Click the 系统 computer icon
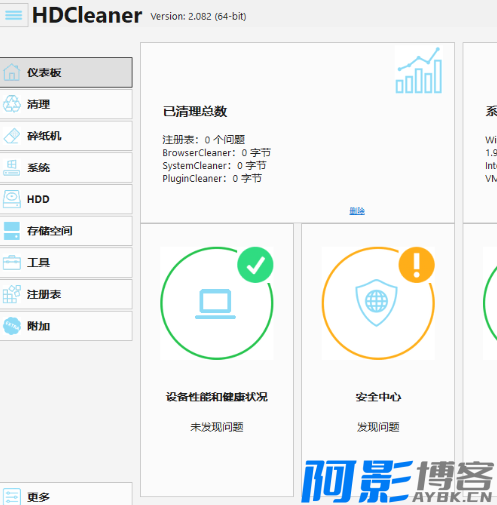 coord(12,167)
